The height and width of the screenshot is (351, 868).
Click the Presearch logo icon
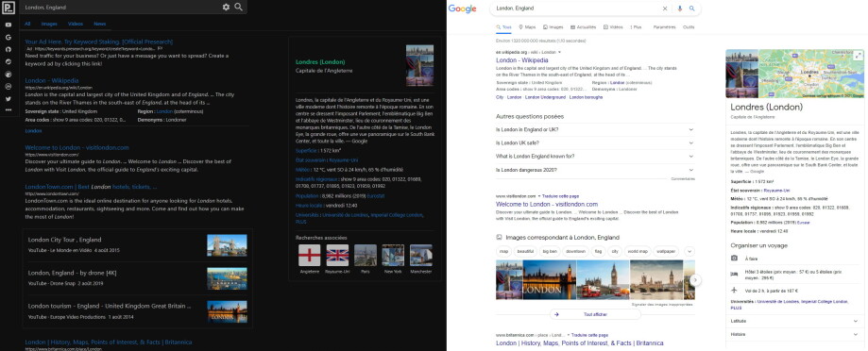point(8,8)
